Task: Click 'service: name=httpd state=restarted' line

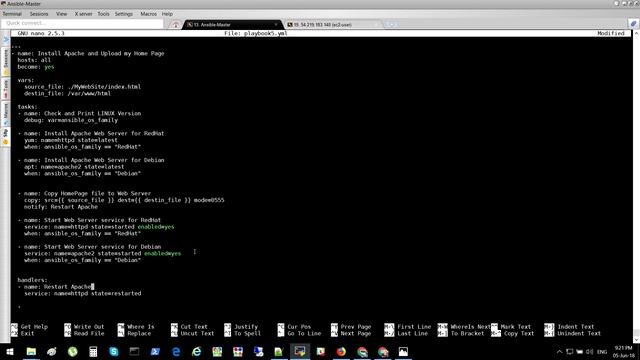Action: click(82, 293)
